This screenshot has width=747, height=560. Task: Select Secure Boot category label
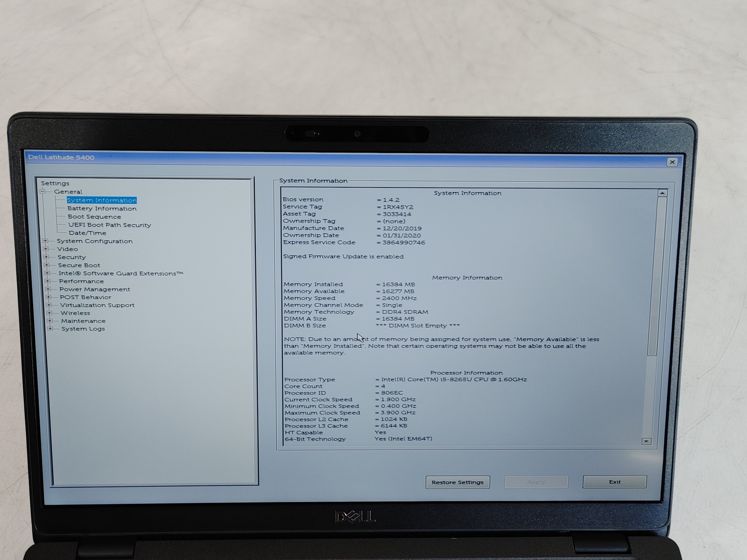coord(79,265)
